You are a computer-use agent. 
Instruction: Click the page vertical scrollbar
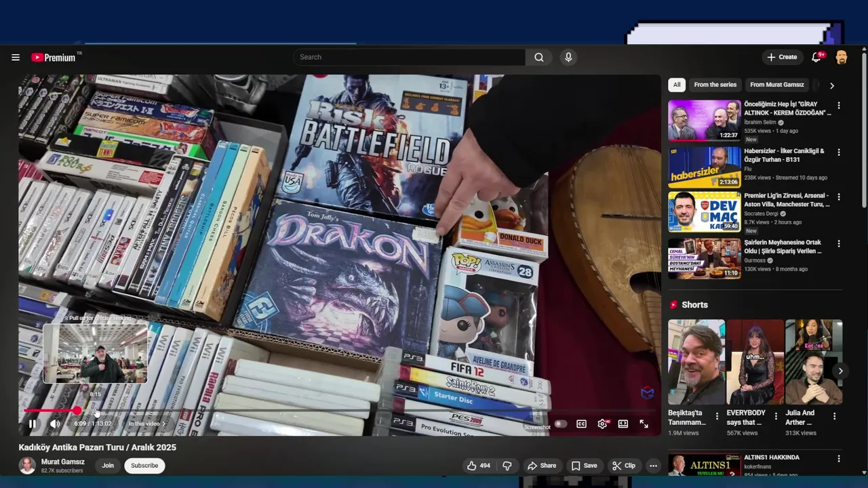[x=864, y=129]
